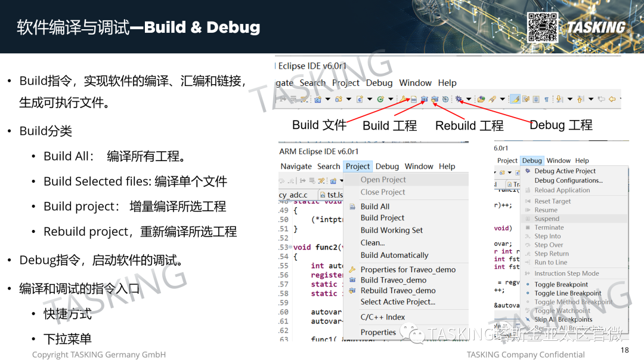Screen dimensions: 644x363
Task: Choose C/C++ Index menu entry
Action: click(382, 318)
